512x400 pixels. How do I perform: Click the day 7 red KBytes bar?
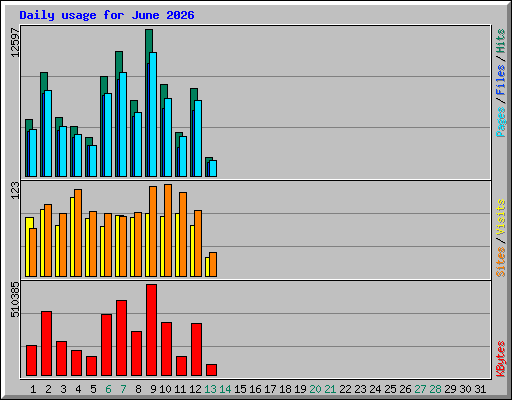tap(121, 338)
